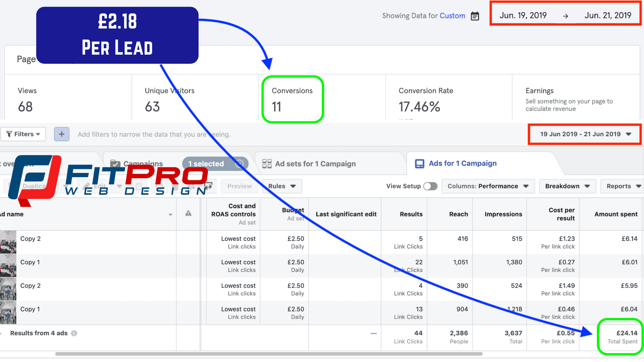The width and height of the screenshot is (644, 362).
Task: Click Sell something on your page text
Action: tap(569, 105)
